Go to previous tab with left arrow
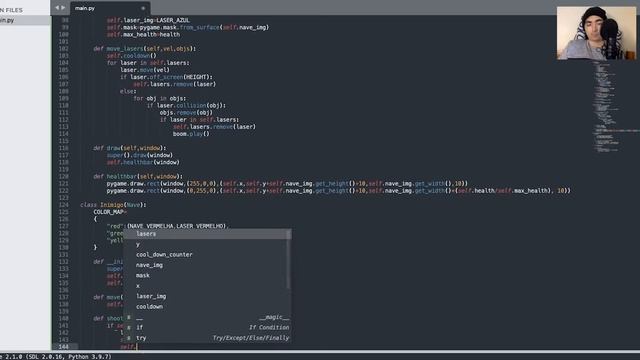640x360 pixels. pyautogui.click(x=57, y=8)
